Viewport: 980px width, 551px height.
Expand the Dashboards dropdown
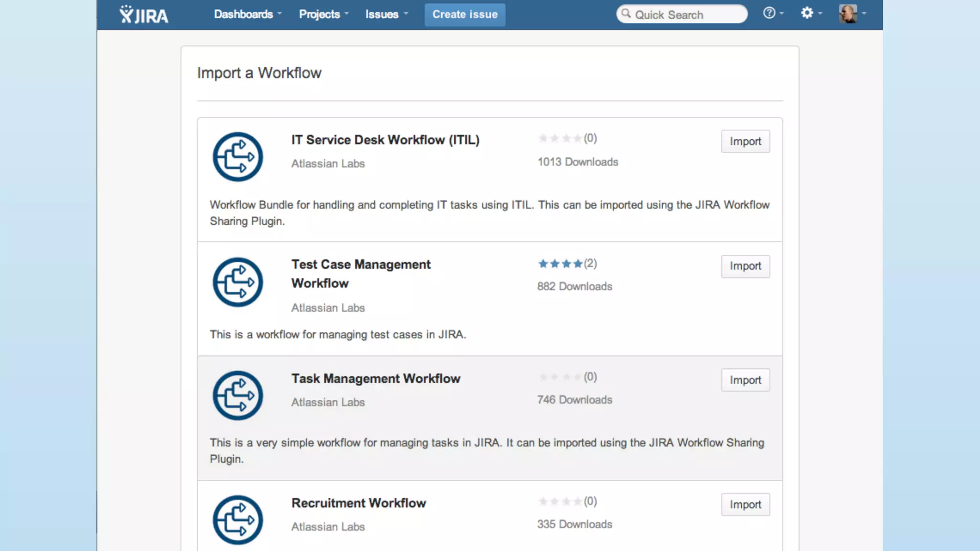point(247,14)
